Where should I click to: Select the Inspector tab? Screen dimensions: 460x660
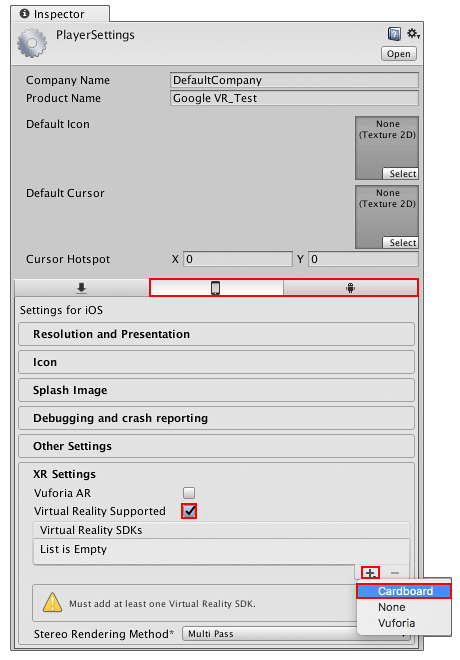tap(60, 14)
